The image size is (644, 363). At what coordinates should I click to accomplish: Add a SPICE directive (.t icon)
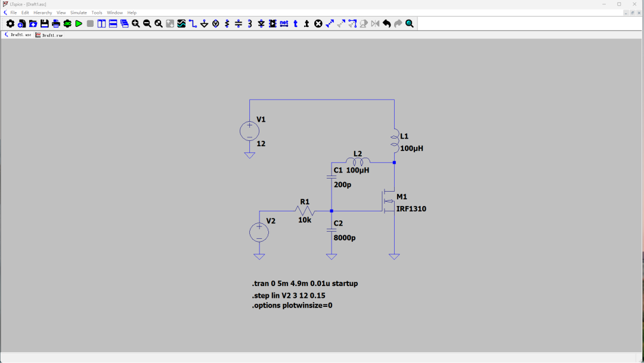(306, 24)
